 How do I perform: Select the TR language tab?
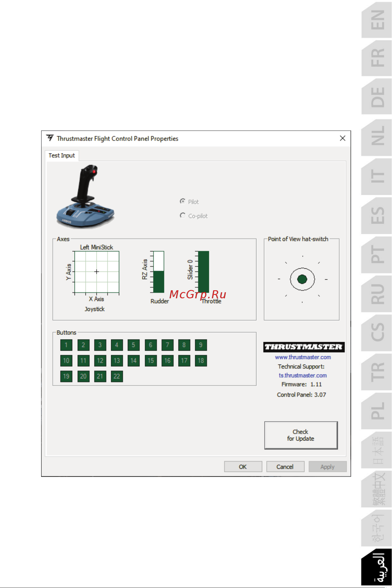(x=377, y=371)
